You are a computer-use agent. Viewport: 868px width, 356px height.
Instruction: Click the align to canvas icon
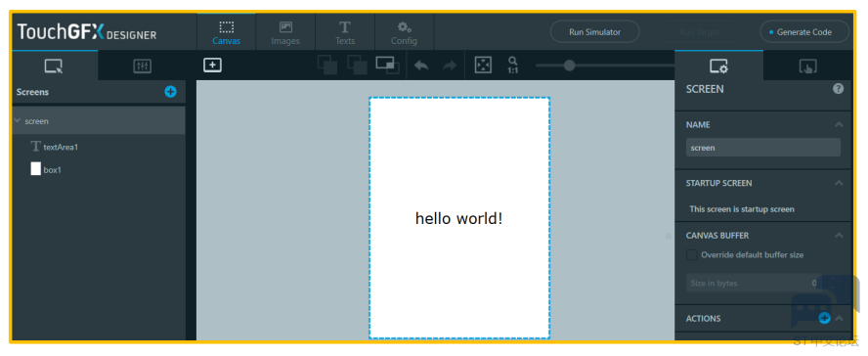pyautogui.click(x=387, y=66)
